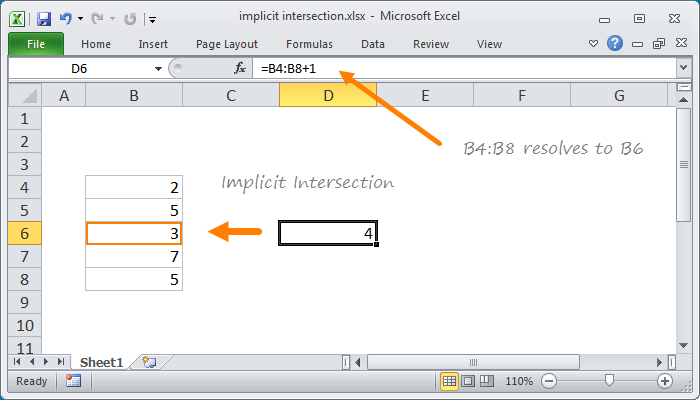Click cell D6 containing 4
The image size is (700, 400).
328,233
